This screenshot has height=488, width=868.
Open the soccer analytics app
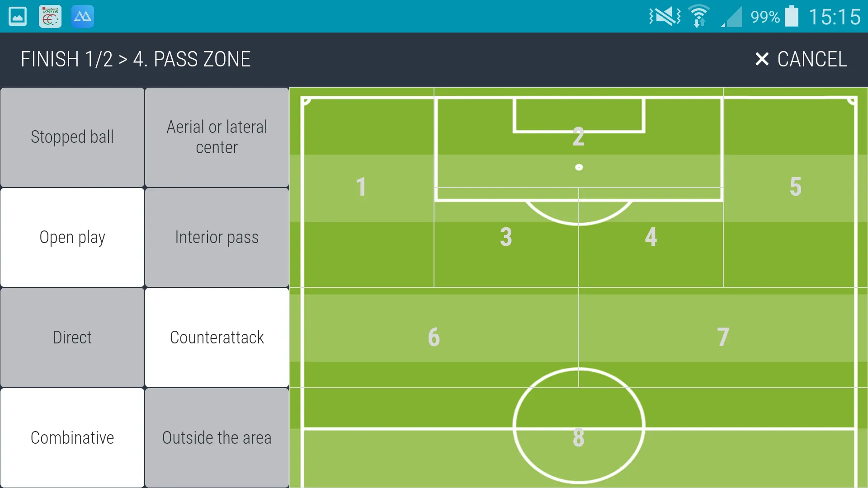coord(49,16)
